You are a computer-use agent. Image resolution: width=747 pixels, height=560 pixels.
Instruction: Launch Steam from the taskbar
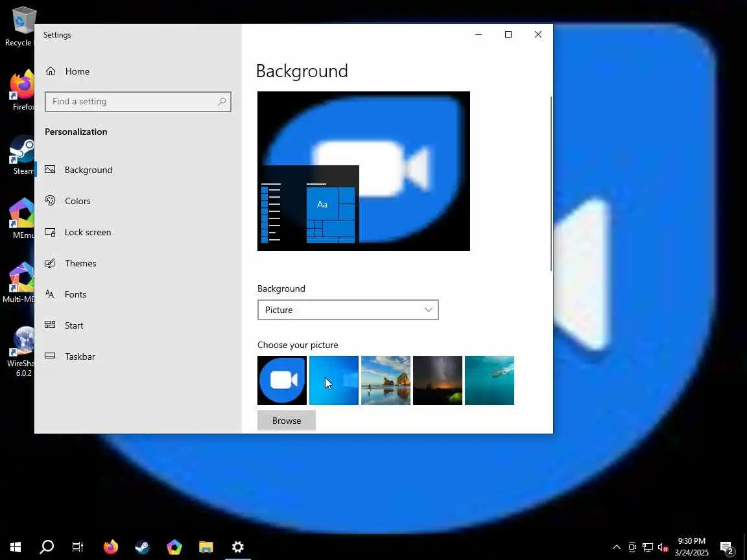point(142,546)
